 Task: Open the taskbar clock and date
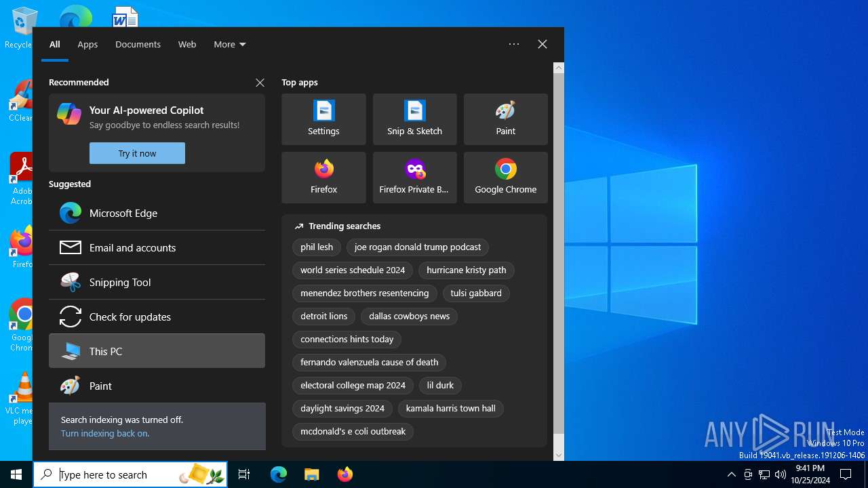click(810, 474)
